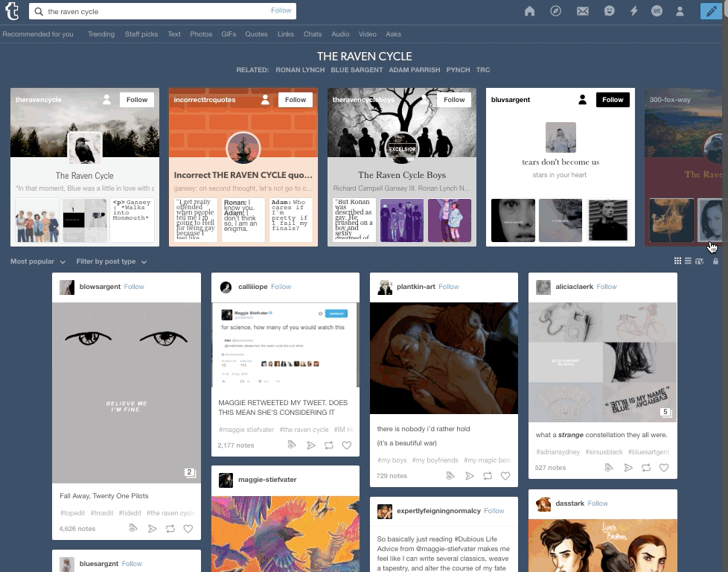Follow calliiiope from post header
728x572 pixels.
point(281,287)
